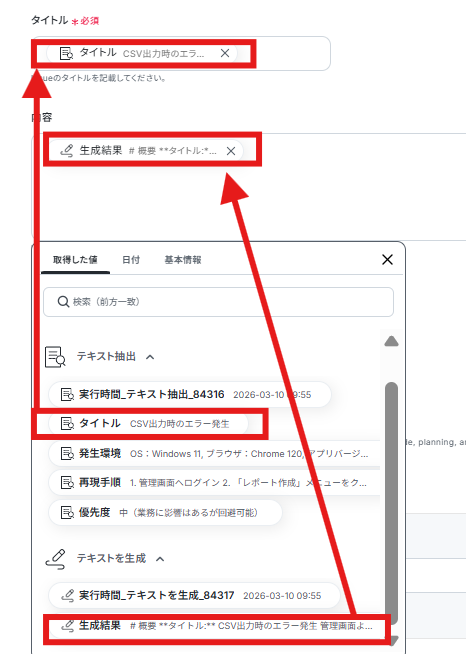Click document icon on 優先度 row

pyautogui.click(x=67, y=513)
